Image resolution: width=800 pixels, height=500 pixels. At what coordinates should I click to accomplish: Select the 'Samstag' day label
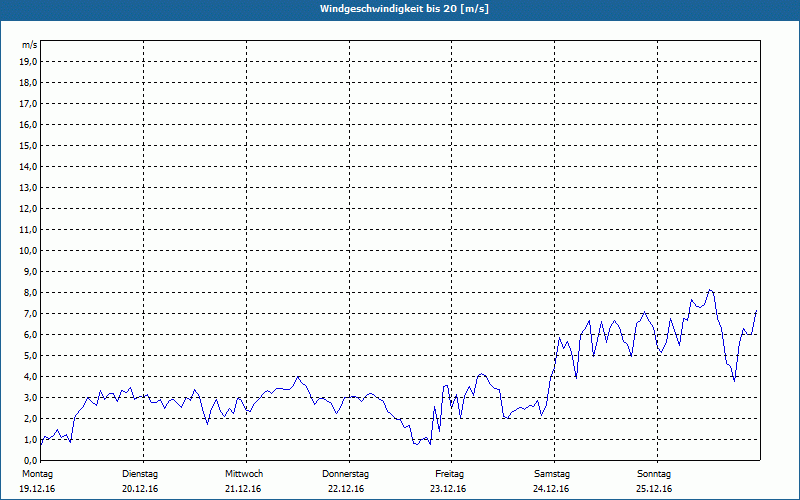pos(552,474)
